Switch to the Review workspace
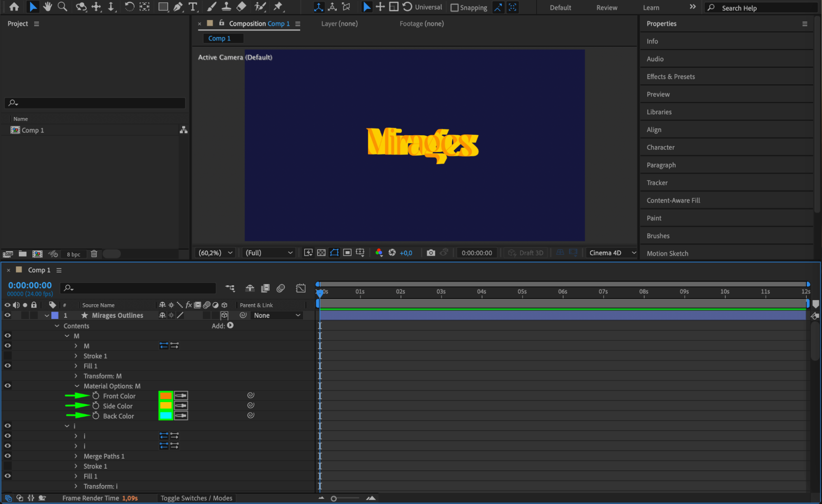Screen dimensions: 822x504 [607, 7]
